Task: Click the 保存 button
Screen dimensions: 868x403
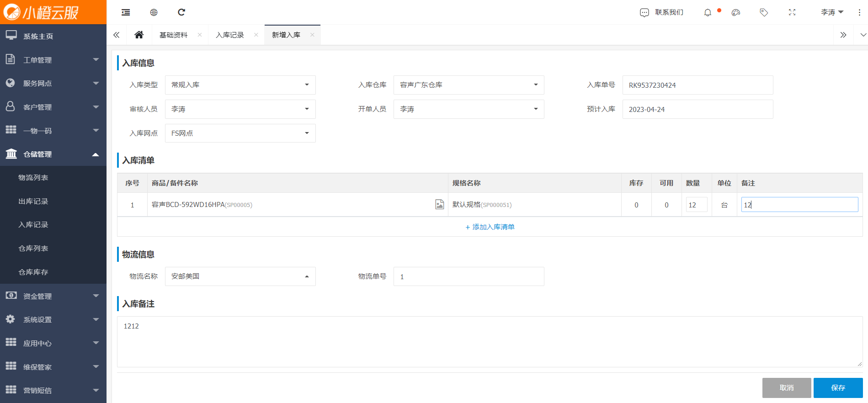Action: point(838,388)
